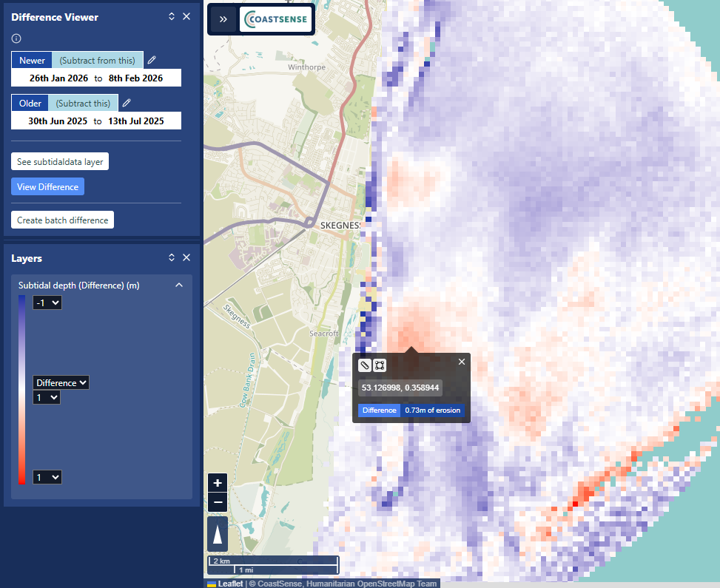Click See subtidaldata layer button

pyautogui.click(x=60, y=161)
